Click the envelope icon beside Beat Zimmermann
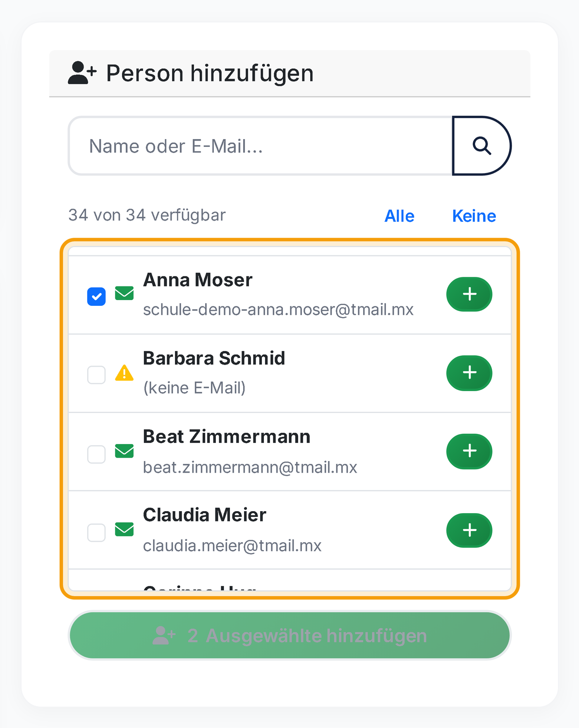The image size is (579, 728). pos(124,451)
